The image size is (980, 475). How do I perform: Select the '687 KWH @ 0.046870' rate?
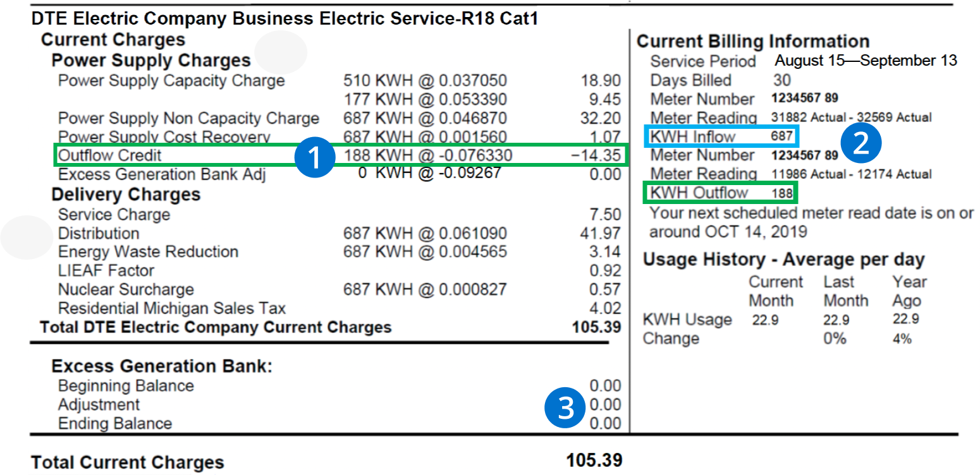click(x=425, y=119)
